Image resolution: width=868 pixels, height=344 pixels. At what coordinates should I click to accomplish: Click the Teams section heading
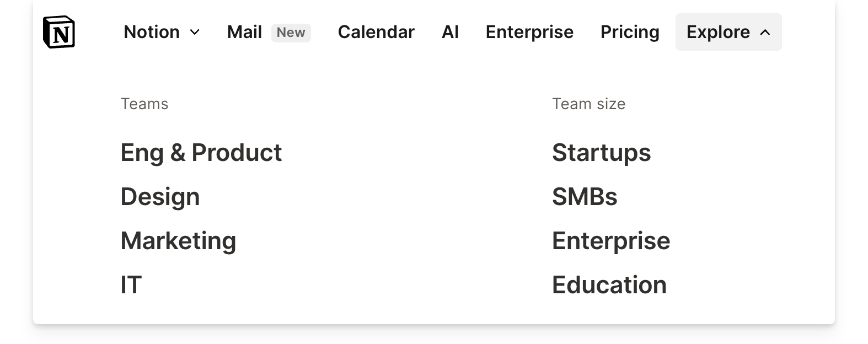[x=144, y=104]
